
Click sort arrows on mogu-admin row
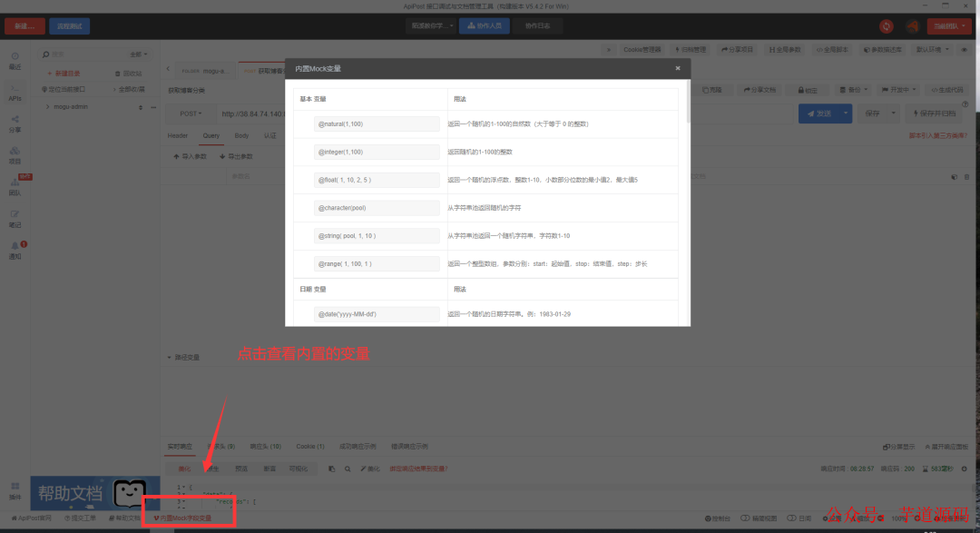click(x=141, y=107)
